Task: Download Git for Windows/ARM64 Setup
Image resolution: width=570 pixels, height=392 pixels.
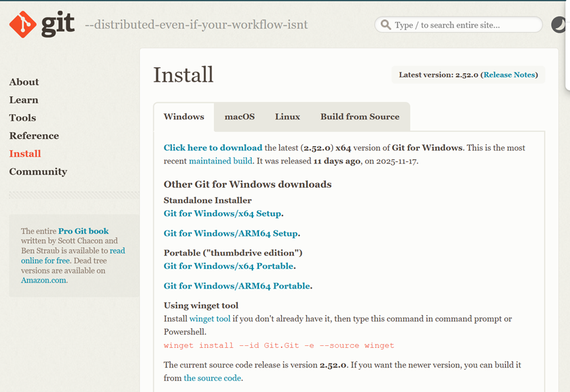Action: [231, 234]
